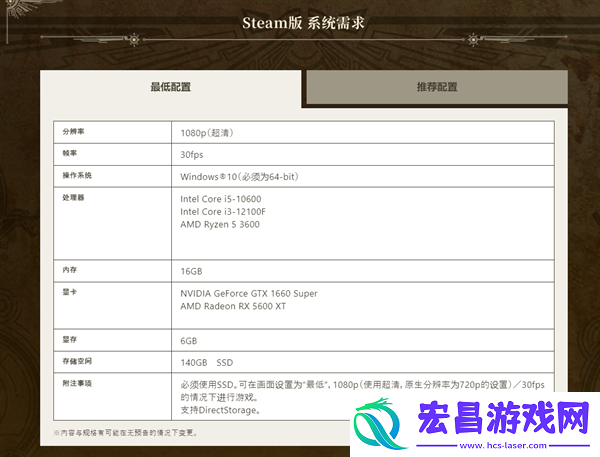Select the 分辨率 row label
Image resolution: width=600 pixels, height=457 pixels.
(73, 132)
